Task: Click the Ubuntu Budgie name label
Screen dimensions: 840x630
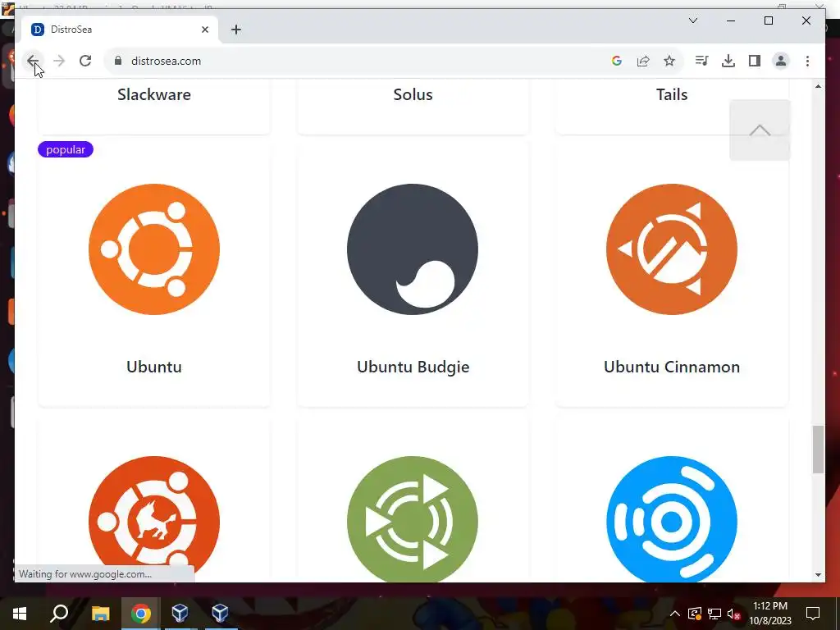Action: point(413,367)
